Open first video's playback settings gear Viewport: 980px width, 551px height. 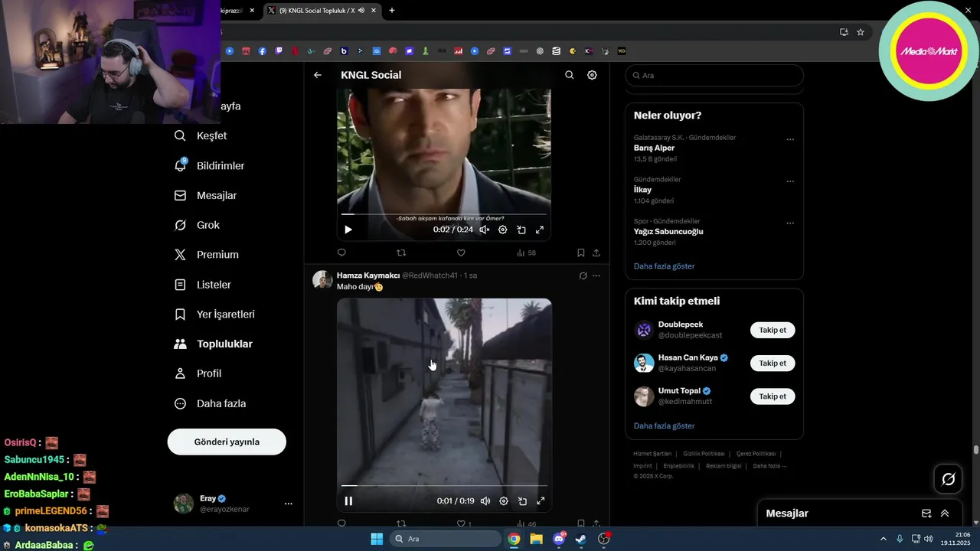tap(503, 230)
